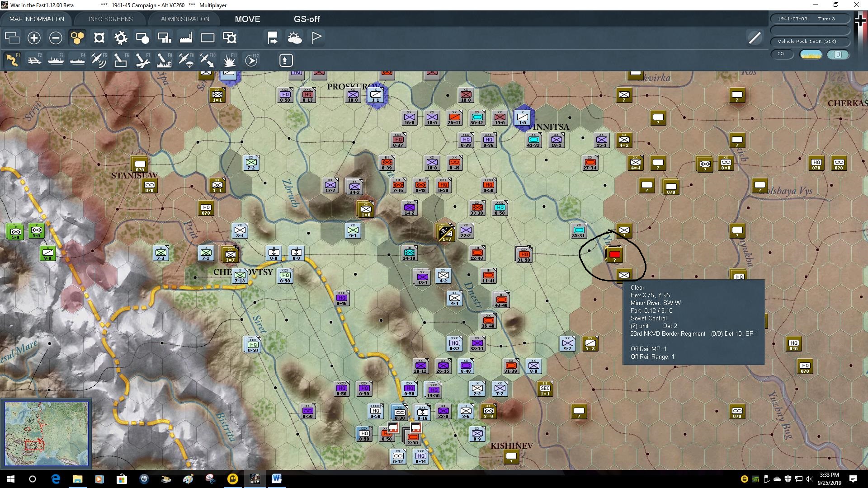Select the cyan 35-31 unit counter
Screen dimensions: 868x488
(579, 231)
